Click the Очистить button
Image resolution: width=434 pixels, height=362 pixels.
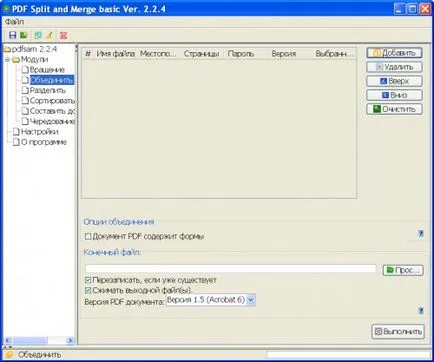394,109
